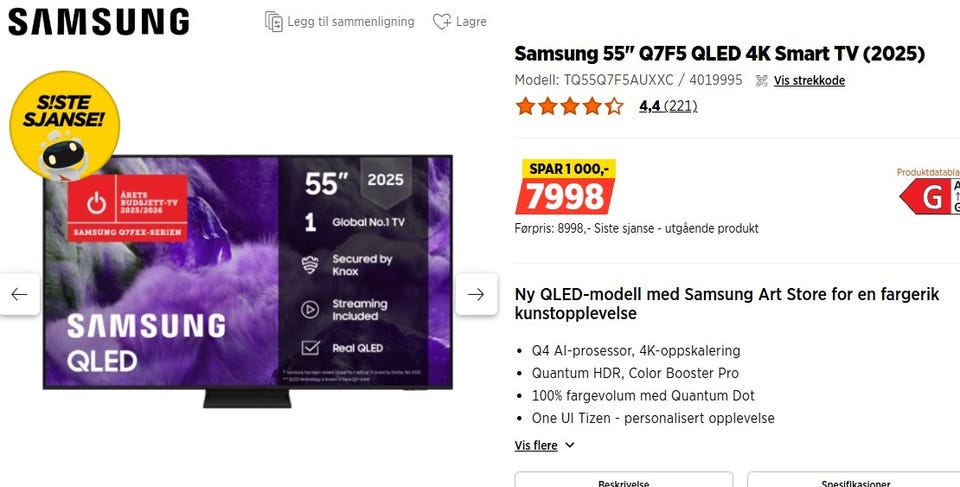Screen dimensions: 960x487
Task: Click the orange star rating icons
Action: coord(569,106)
